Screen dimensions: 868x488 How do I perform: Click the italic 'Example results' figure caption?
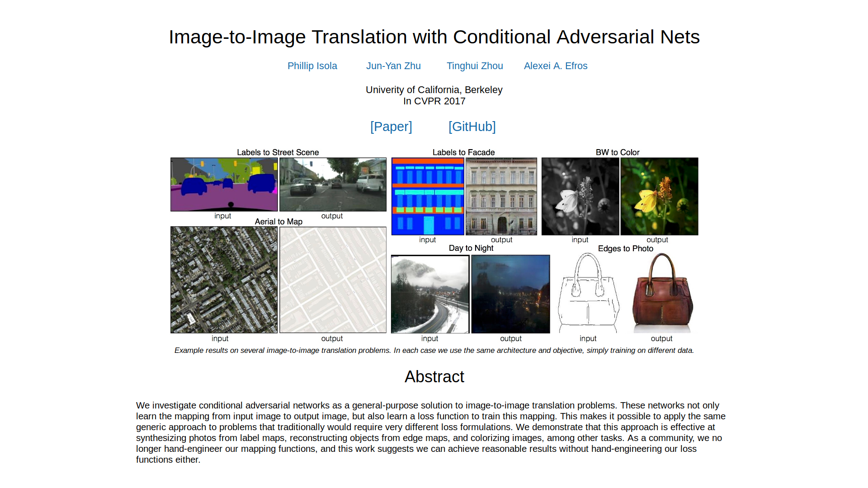[434, 351]
